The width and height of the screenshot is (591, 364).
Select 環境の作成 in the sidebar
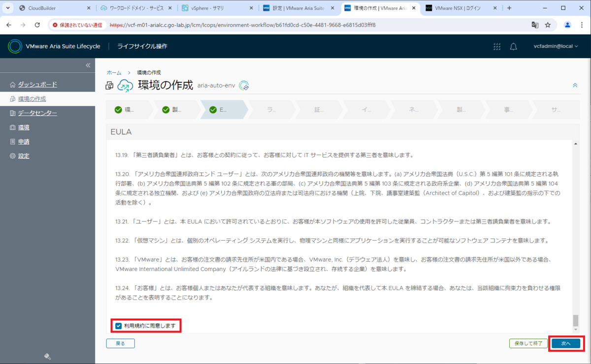click(32, 99)
